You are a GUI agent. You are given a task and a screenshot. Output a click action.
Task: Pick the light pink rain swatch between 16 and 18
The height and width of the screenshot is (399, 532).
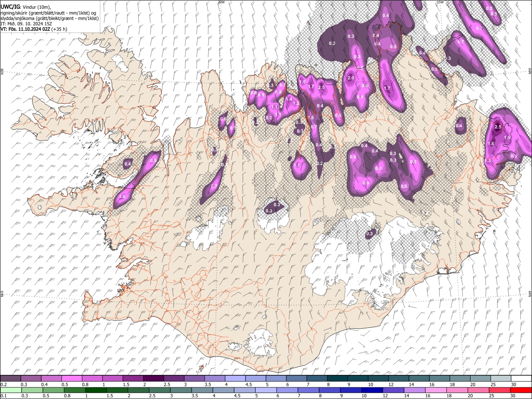click(x=436, y=390)
